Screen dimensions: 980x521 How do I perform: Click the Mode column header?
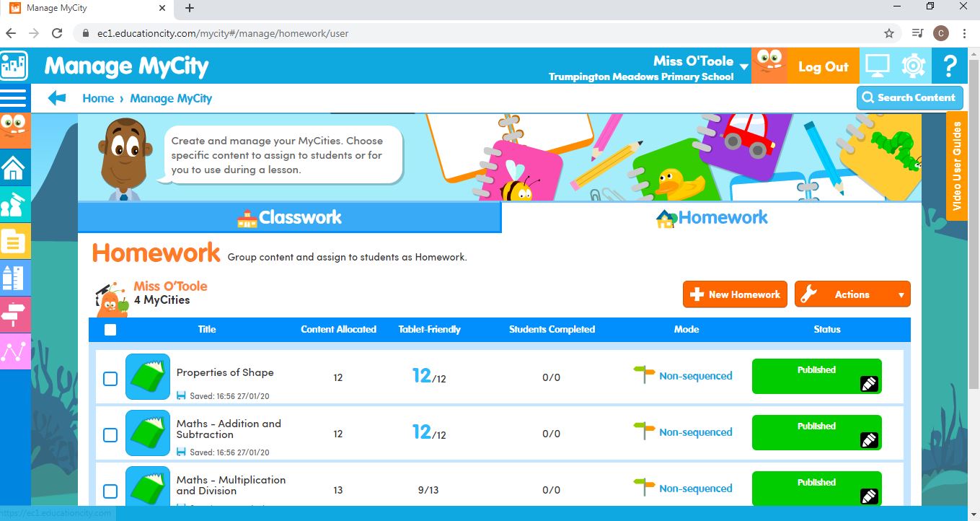687,329
